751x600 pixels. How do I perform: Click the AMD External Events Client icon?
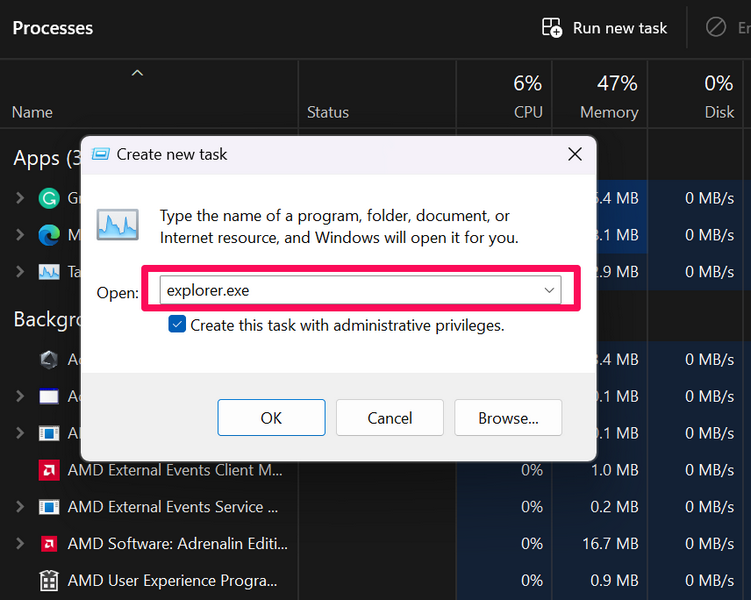click(48, 470)
